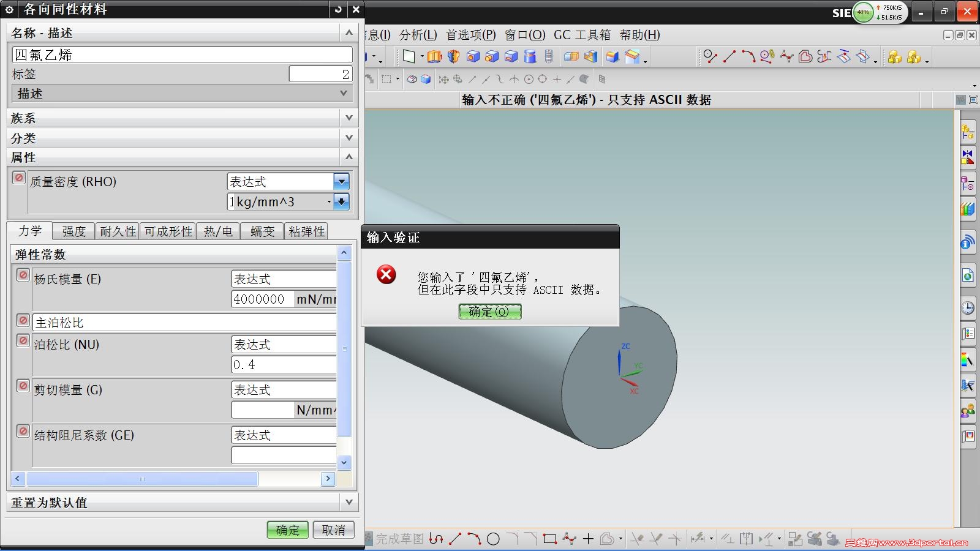Image resolution: width=980 pixels, height=551 pixels.
Task: Toggle the marker beside 主泊松比 field
Action: tap(23, 320)
